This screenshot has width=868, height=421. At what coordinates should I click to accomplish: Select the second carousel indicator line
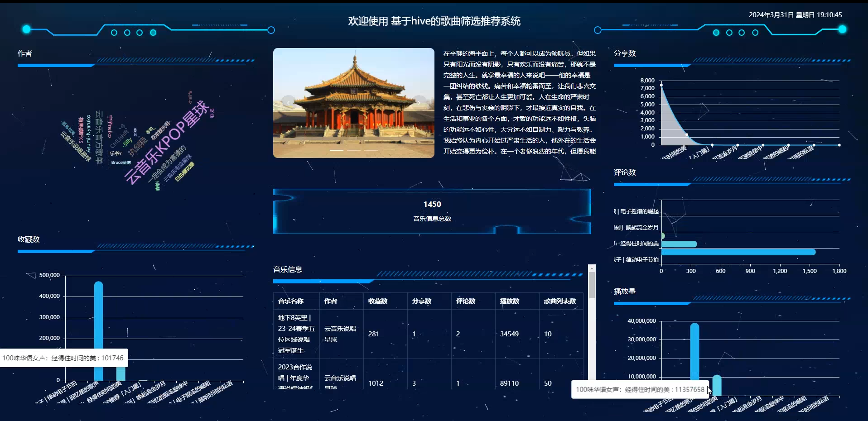pyautogui.click(x=354, y=150)
